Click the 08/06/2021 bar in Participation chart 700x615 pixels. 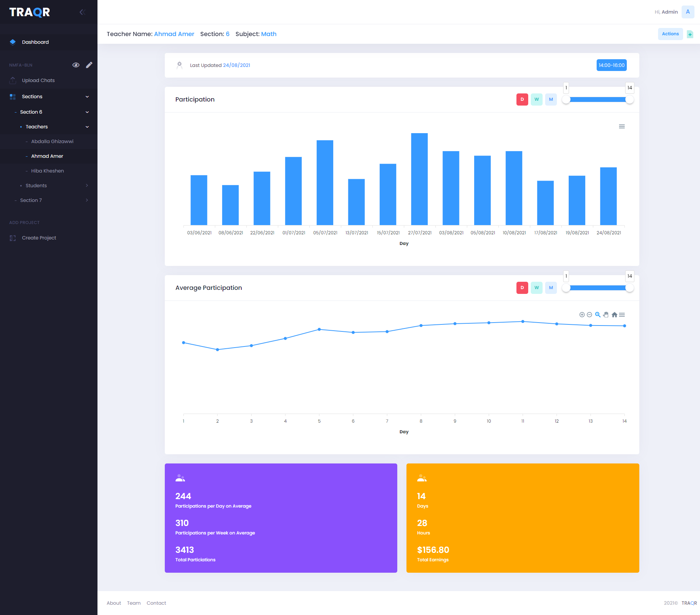coord(230,205)
